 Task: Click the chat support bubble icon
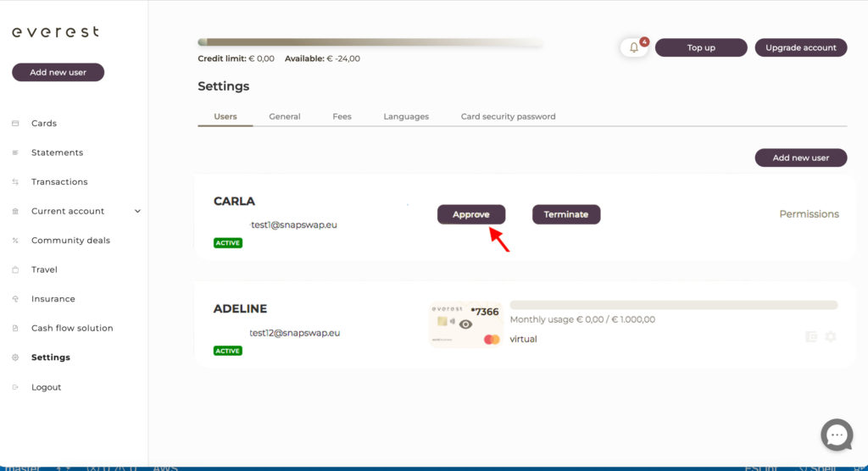pos(837,435)
